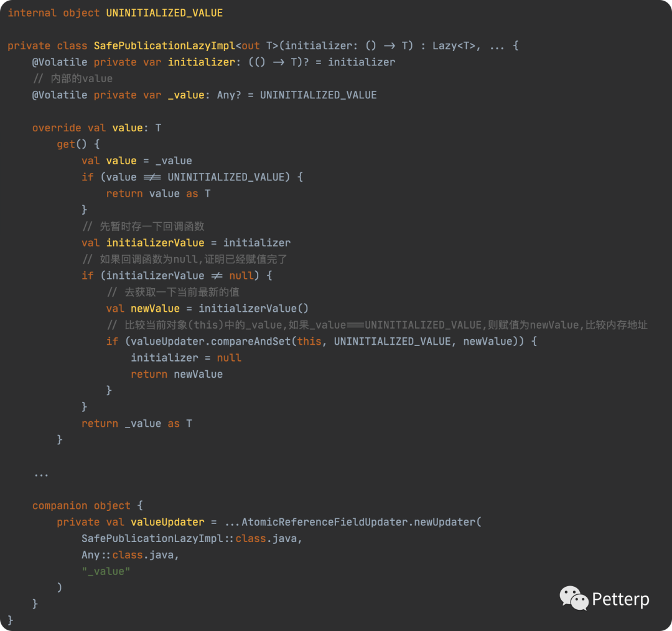Click the override keyword before value
The width and height of the screenshot is (672, 631).
(x=57, y=128)
